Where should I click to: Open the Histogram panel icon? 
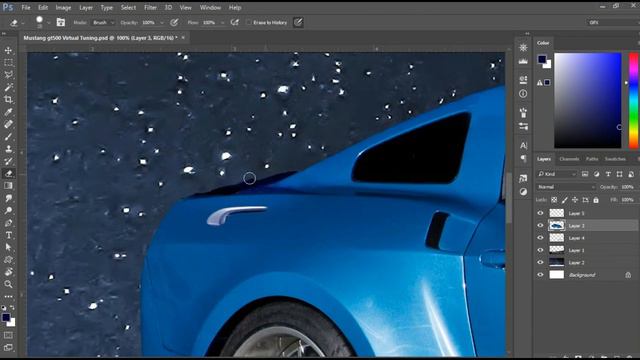click(x=523, y=61)
